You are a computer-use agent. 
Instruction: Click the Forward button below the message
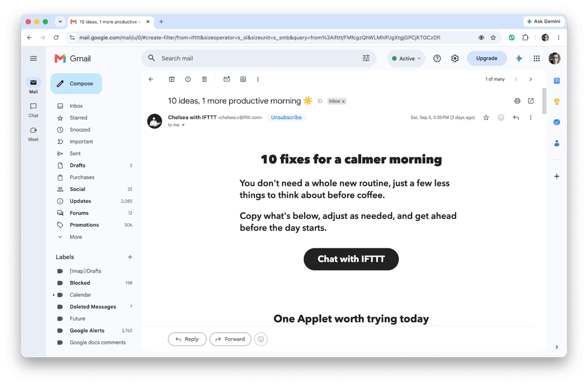click(x=230, y=339)
